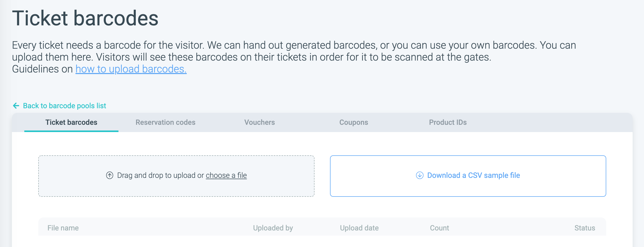This screenshot has height=247, width=644.
Task: Open the 'how to upload barcodes' guidelines link
Action: tap(131, 69)
